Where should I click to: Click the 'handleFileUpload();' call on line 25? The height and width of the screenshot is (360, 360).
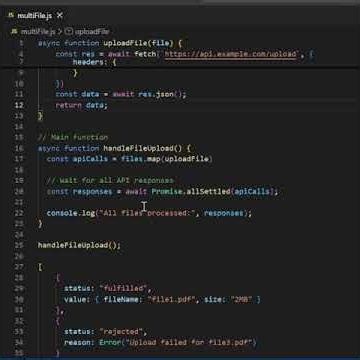coord(79,245)
